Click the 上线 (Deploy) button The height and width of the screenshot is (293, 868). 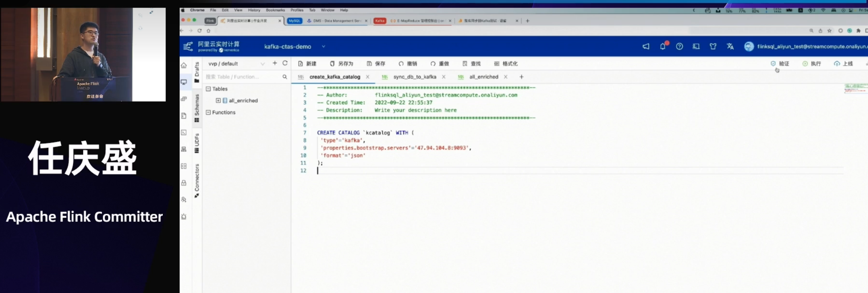[843, 64]
